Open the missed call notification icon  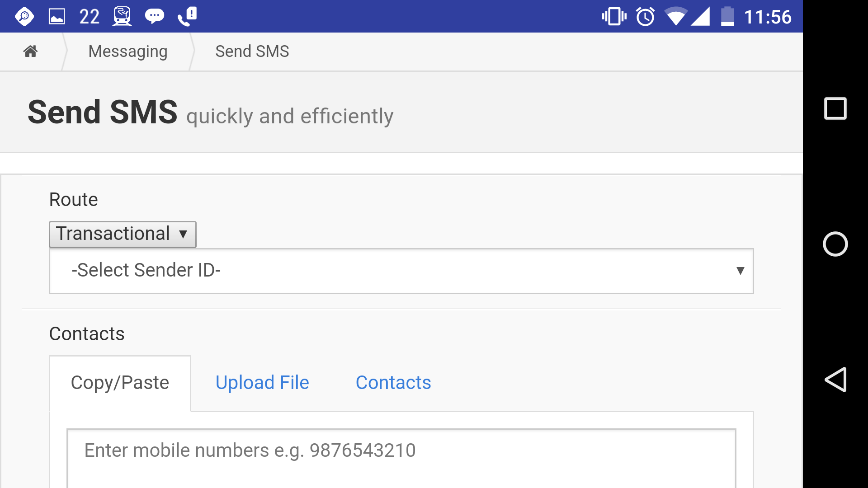tap(187, 16)
